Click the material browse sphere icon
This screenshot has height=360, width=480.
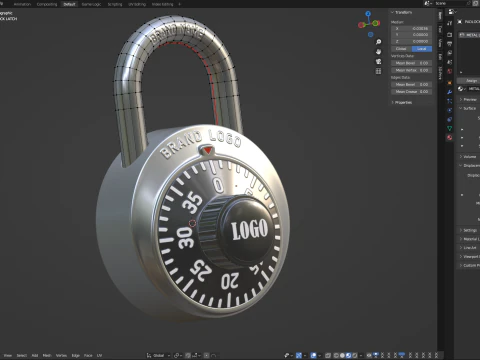[461, 89]
